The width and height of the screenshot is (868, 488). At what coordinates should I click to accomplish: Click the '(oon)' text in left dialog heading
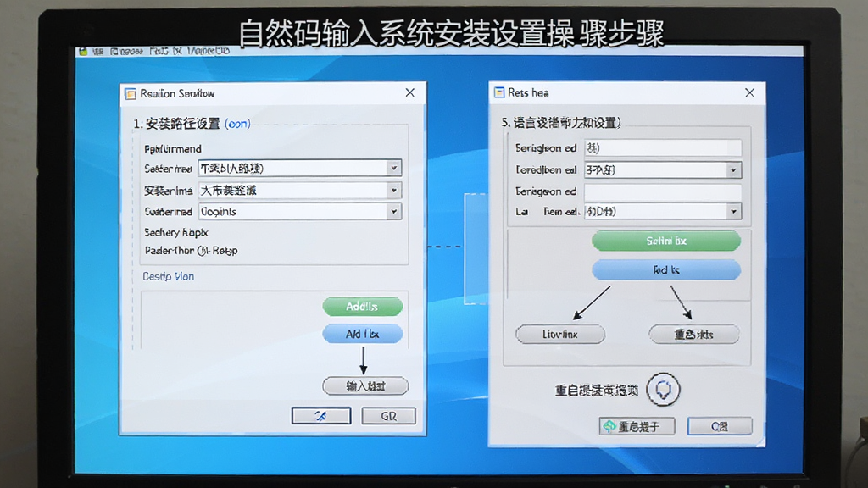[x=237, y=124]
